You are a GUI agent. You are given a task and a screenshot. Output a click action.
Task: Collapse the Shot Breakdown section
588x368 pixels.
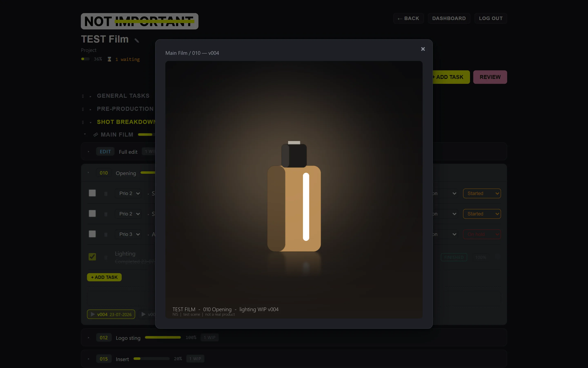coord(90,122)
